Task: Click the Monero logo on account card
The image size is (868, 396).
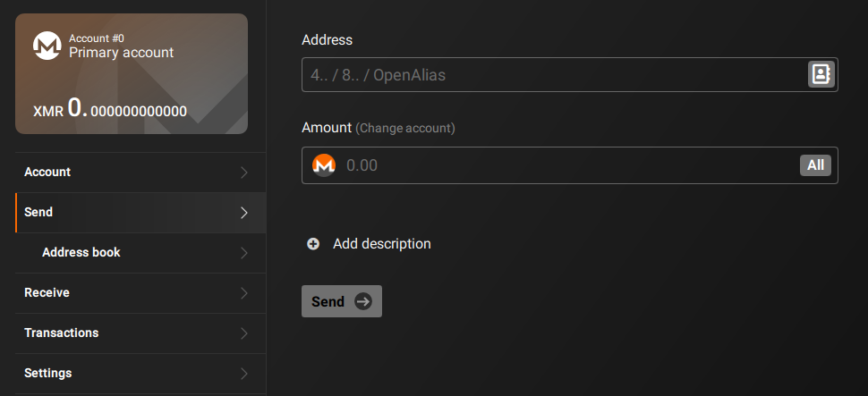Action: click(x=47, y=46)
